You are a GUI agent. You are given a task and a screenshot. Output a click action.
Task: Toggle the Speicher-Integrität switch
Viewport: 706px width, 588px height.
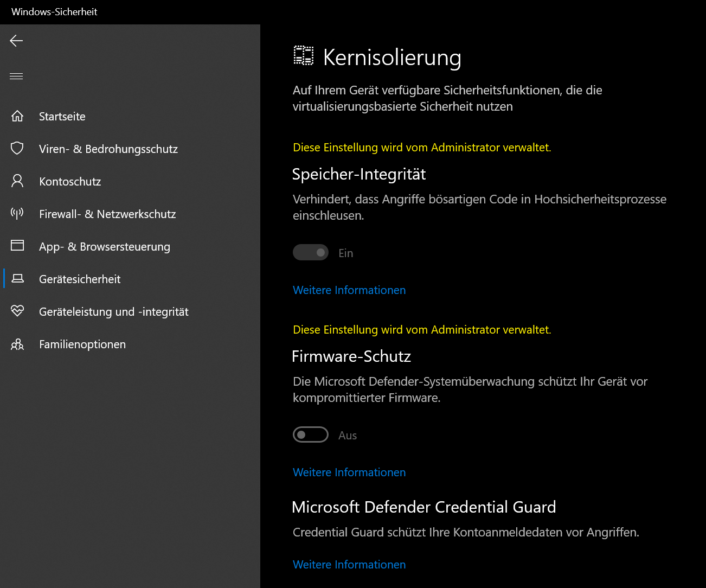311,252
